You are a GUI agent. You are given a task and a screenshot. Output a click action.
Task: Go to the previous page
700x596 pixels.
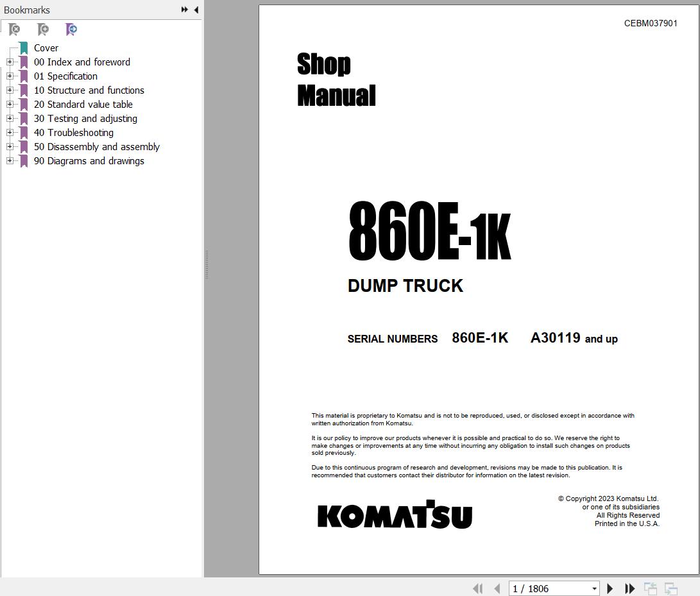[497, 588]
